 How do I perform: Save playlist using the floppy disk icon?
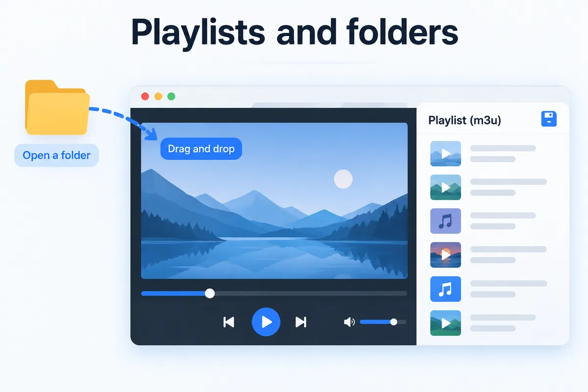[549, 119]
